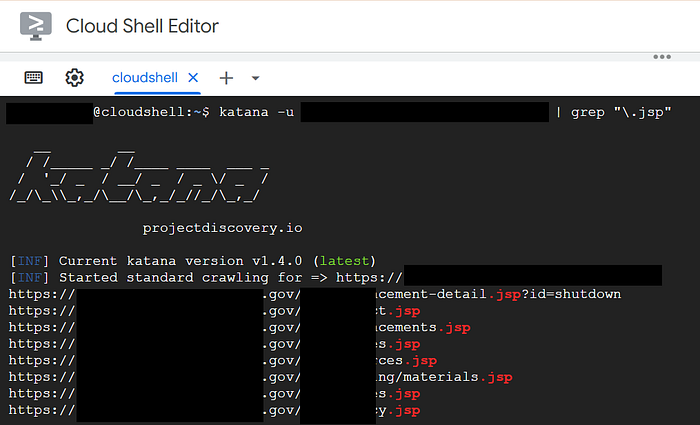This screenshot has height=425, width=700.
Task: Open the three-dot more options menu
Action: coord(662,57)
